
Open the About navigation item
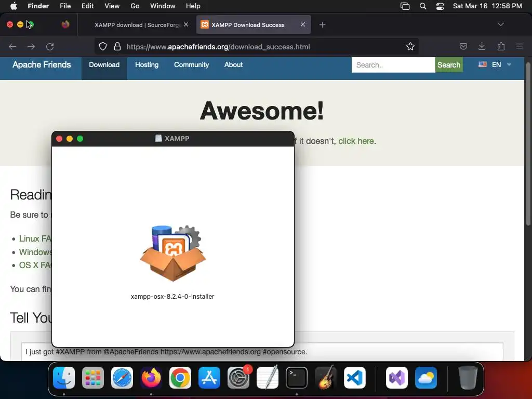pyautogui.click(x=233, y=65)
